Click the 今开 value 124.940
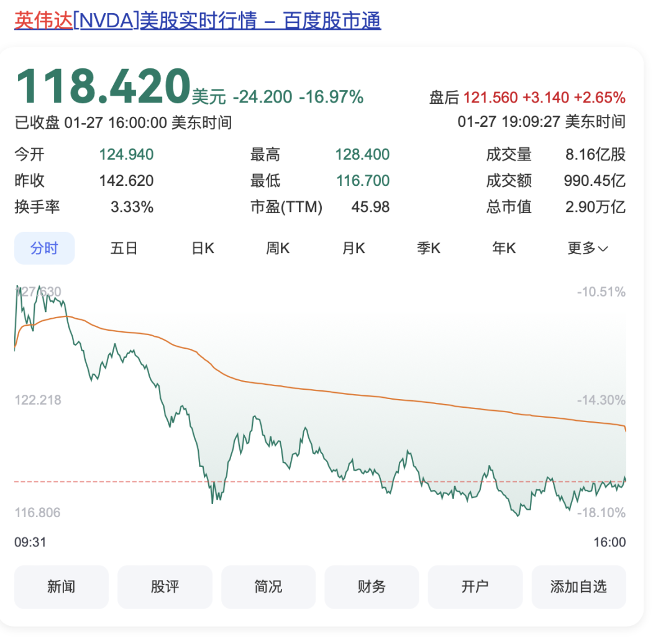 pyautogui.click(x=126, y=155)
